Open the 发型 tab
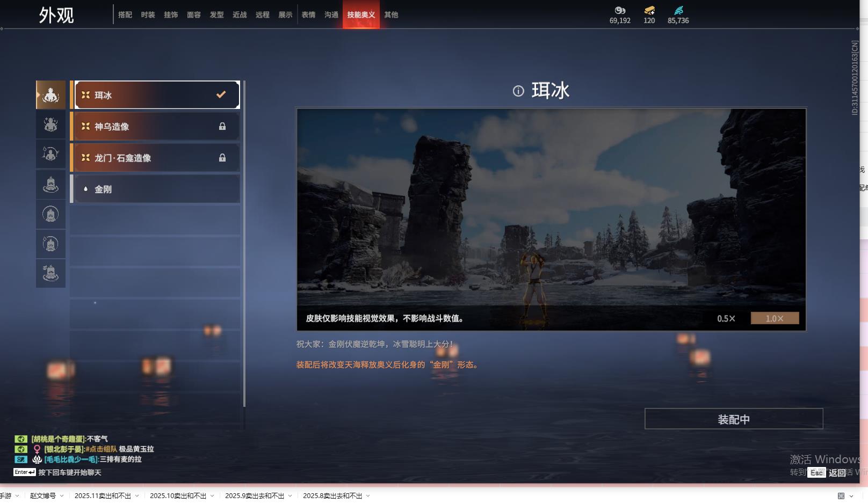868x504 pixels. click(216, 15)
